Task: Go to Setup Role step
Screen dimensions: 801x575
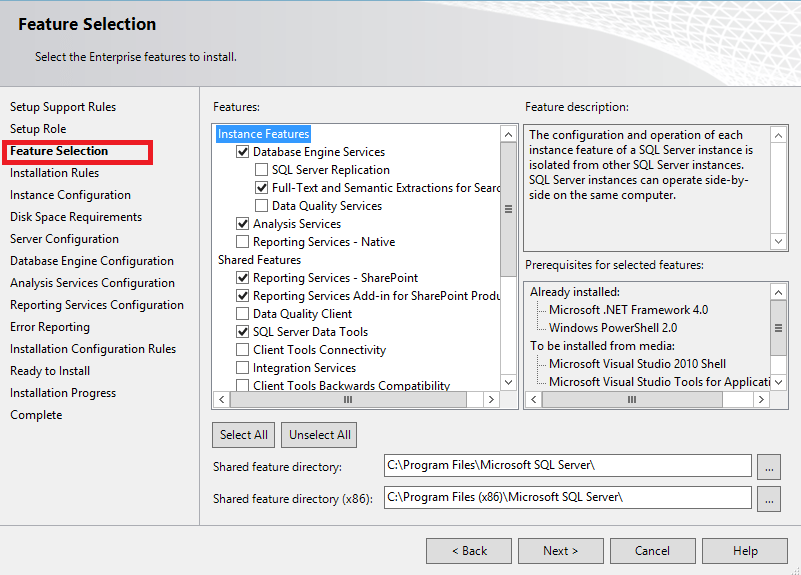Action: pyautogui.click(x=38, y=129)
